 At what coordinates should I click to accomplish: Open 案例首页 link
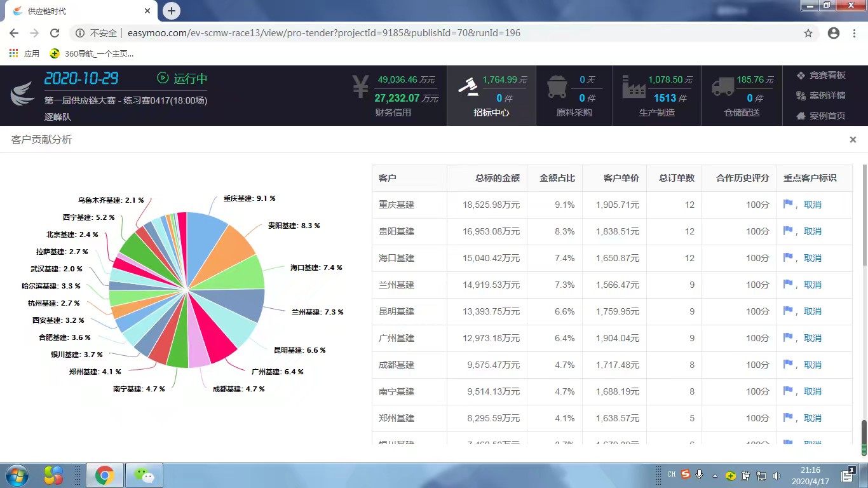pos(821,116)
